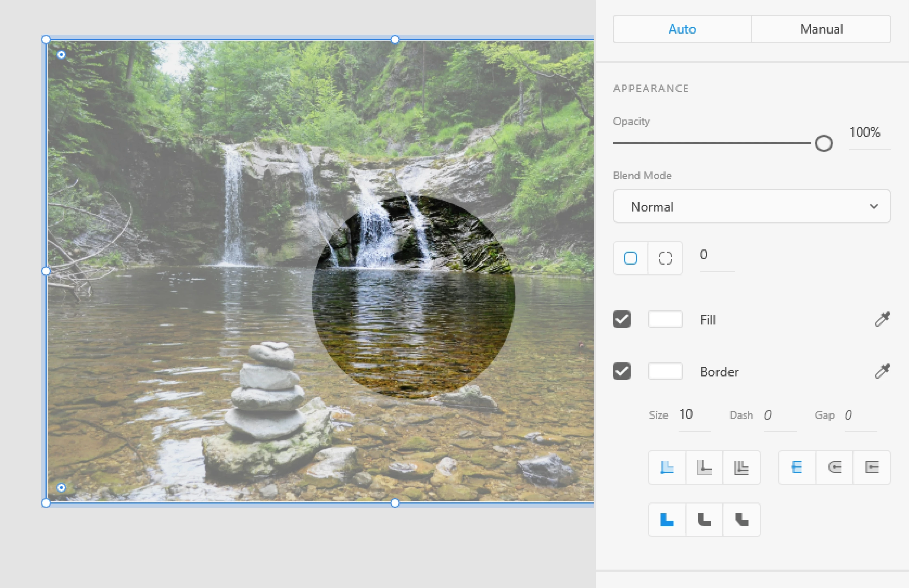913x588 pixels.
Task: Switch to the Auto tab
Action: click(x=682, y=30)
